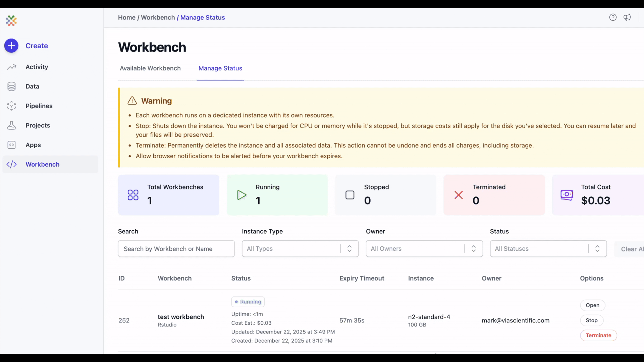The width and height of the screenshot is (644, 362).
Task: Click the ID value 252
Action: pos(124,320)
